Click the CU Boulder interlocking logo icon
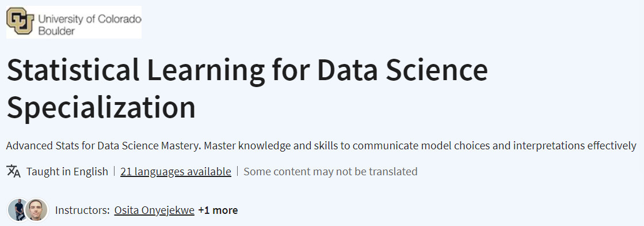This screenshot has width=644, height=226. [20, 21]
